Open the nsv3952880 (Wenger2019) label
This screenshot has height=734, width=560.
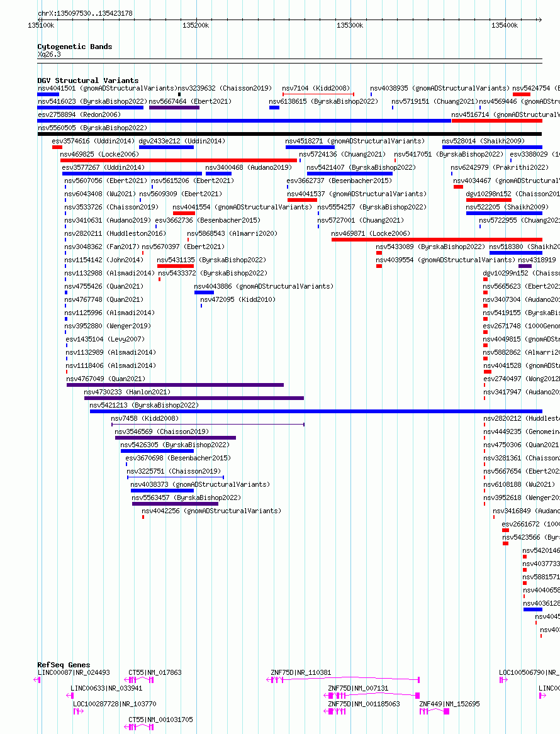[108, 326]
